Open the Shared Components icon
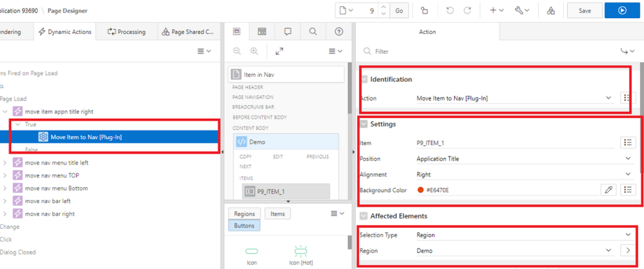Image resolution: width=644 pixels, height=269 pixels. tap(551, 11)
